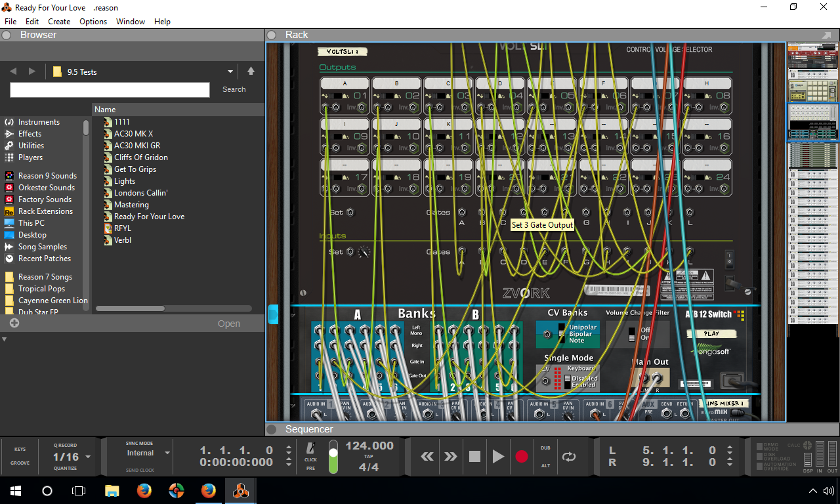Toggle the loop mode button
Image resolution: width=840 pixels, height=504 pixels.
pyautogui.click(x=569, y=457)
